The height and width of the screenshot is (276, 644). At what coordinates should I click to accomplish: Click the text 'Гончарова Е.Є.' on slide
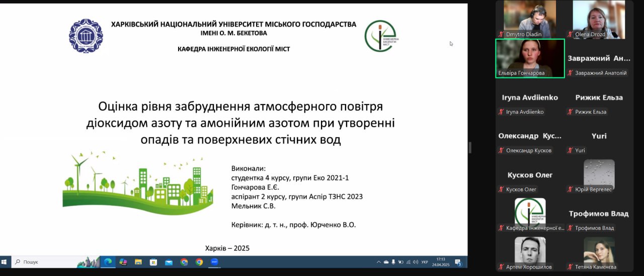(x=255, y=187)
